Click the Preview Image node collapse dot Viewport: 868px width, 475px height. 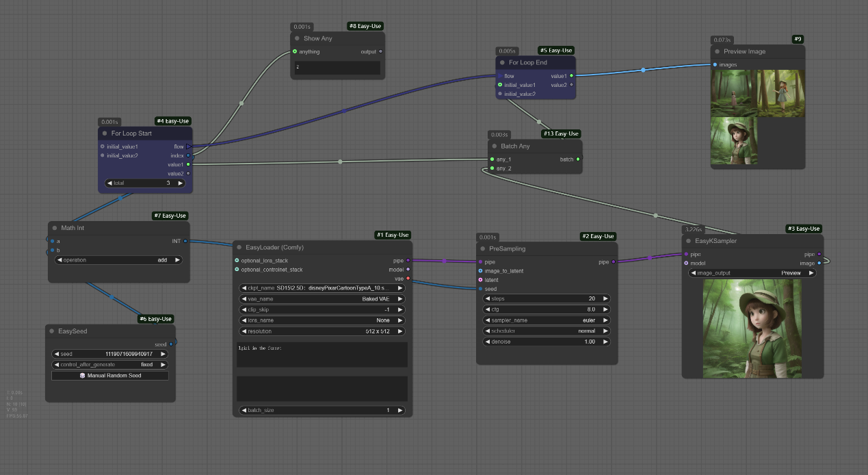click(x=718, y=51)
